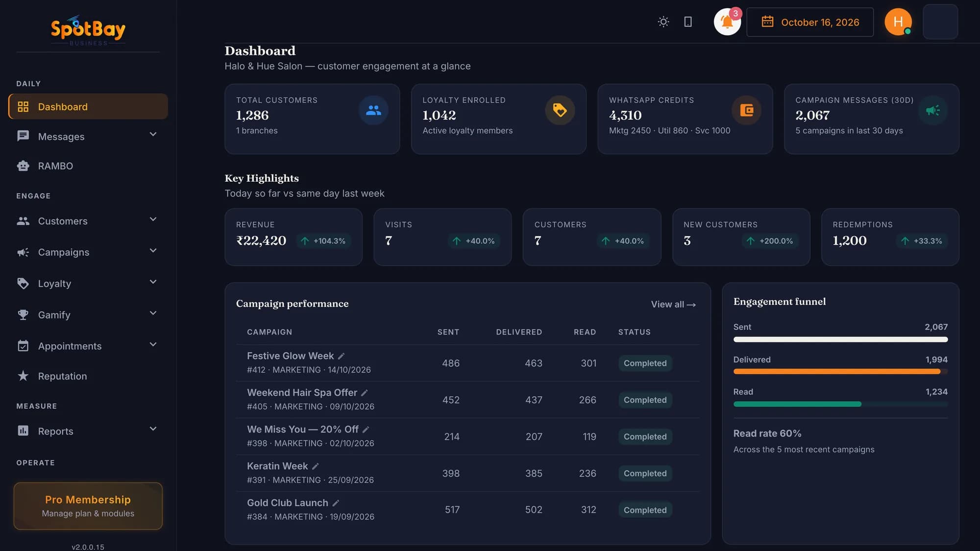
Task: Click the Revenue +104.3% change badge
Action: click(323, 241)
